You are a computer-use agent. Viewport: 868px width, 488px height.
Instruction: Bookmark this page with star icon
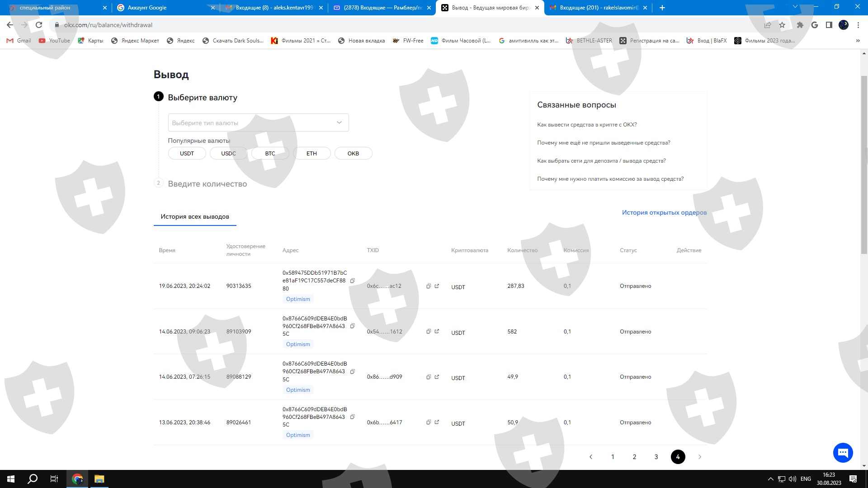click(782, 25)
